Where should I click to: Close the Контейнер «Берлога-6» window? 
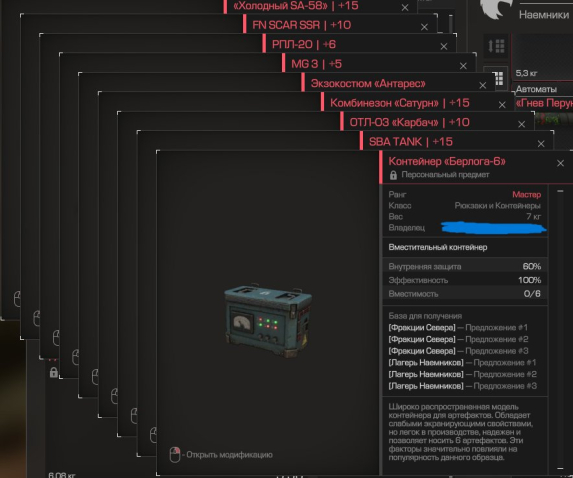pyautogui.click(x=560, y=163)
